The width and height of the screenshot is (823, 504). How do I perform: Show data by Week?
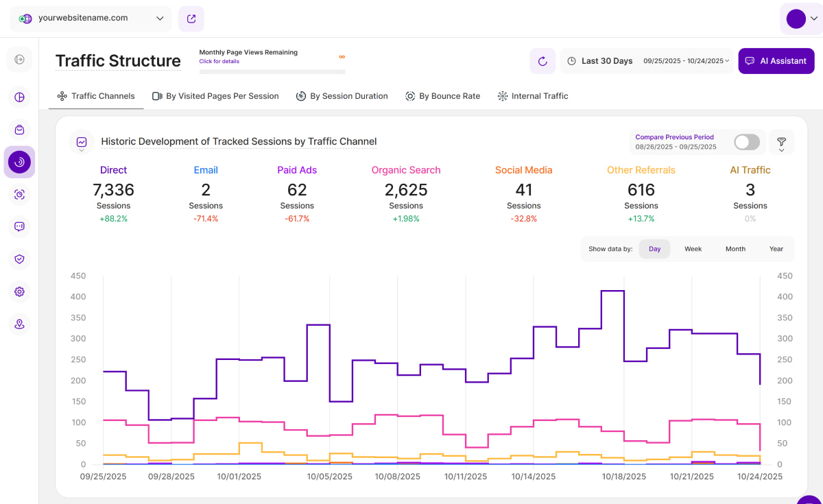pos(693,249)
